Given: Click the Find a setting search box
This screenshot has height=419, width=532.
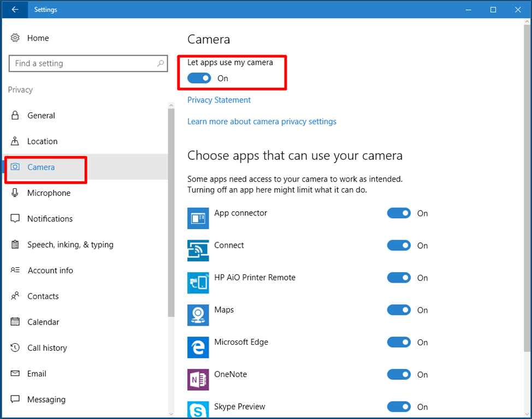Looking at the screenshot, I should [x=82, y=63].
